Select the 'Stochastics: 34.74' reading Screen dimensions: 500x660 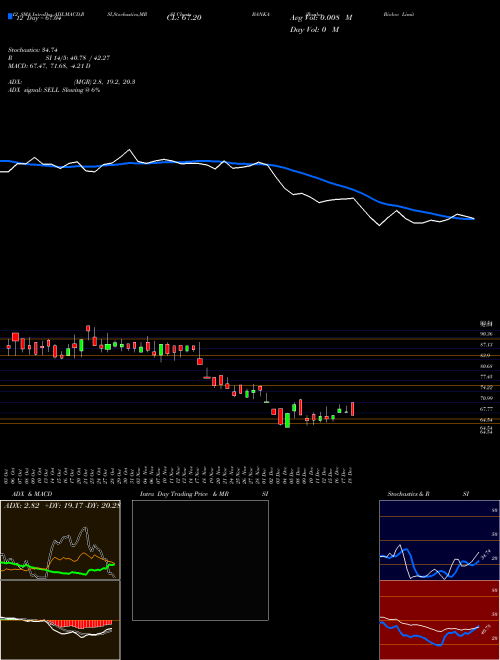[33, 50]
